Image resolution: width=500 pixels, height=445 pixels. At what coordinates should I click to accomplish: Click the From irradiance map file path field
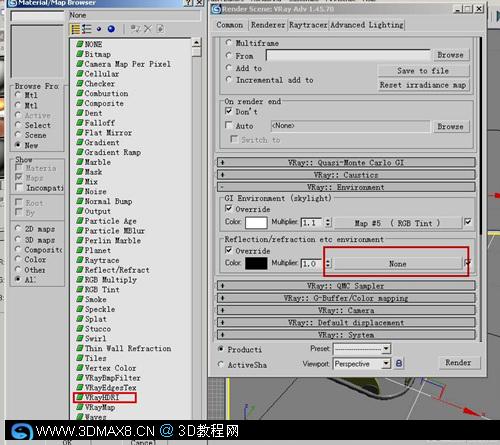click(x=348, y=55)
